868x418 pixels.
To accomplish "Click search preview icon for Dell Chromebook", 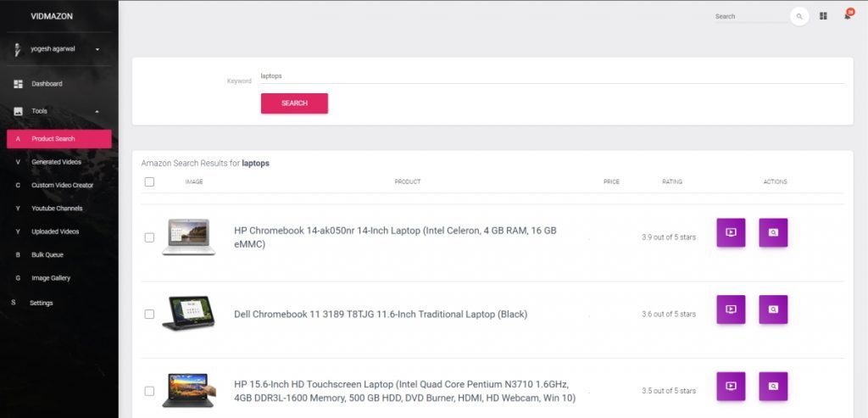I will click(x=773, y=309).
